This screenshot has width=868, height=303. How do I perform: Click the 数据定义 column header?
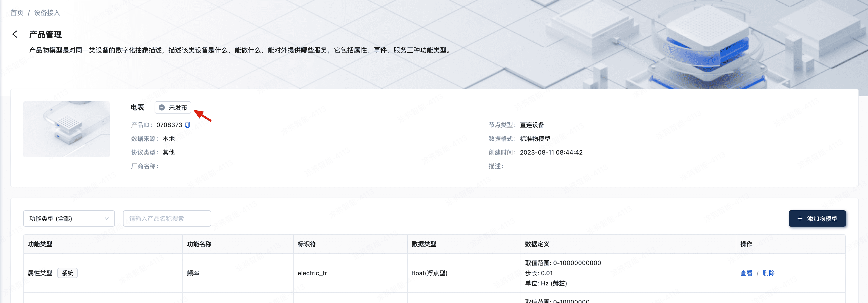(x=537, y=244)
